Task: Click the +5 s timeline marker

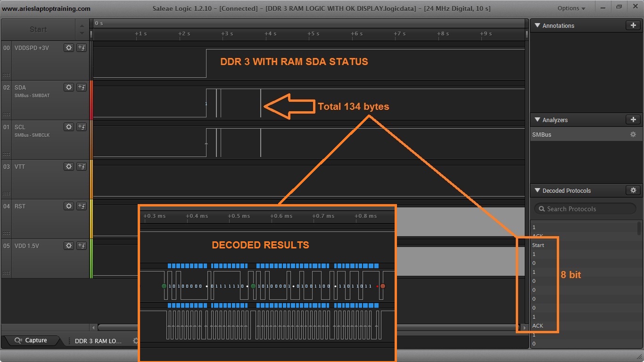Action: click(314, 33)
